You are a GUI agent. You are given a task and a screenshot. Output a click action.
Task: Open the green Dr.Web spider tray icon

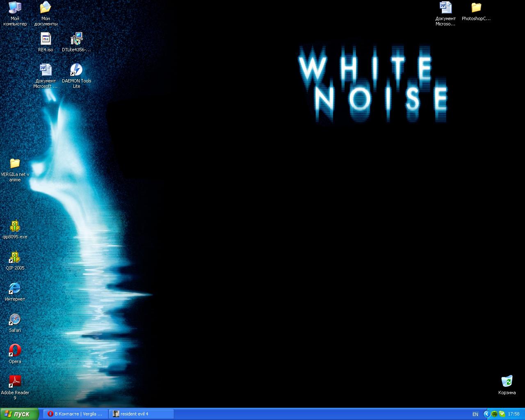click(495, 414)
